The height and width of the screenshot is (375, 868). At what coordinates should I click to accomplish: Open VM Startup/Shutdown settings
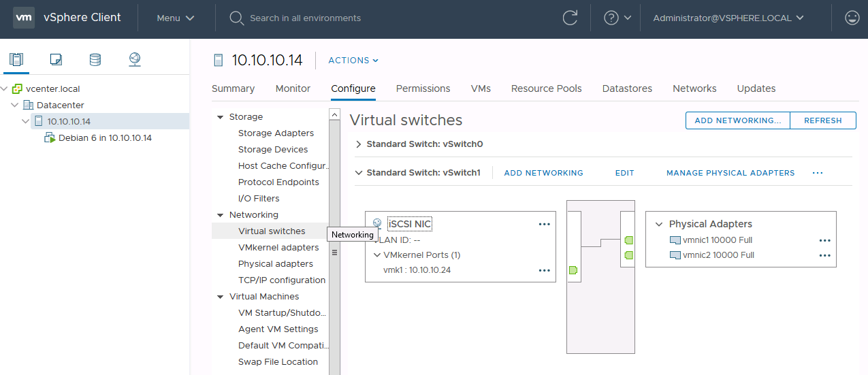[283, 313]
